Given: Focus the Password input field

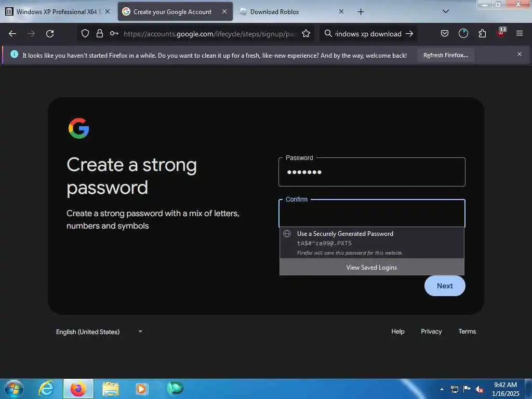Looking at the screenshot, I should click(x=372, y=172).
